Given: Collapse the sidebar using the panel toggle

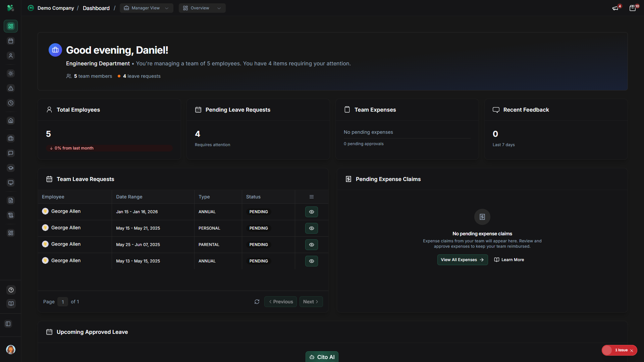Looking at the screenshot, I should (8, 324).
